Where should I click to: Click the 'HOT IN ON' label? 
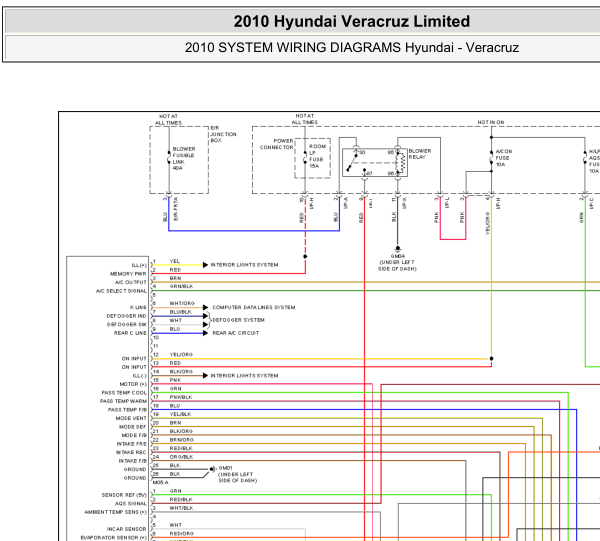[491, 122]
